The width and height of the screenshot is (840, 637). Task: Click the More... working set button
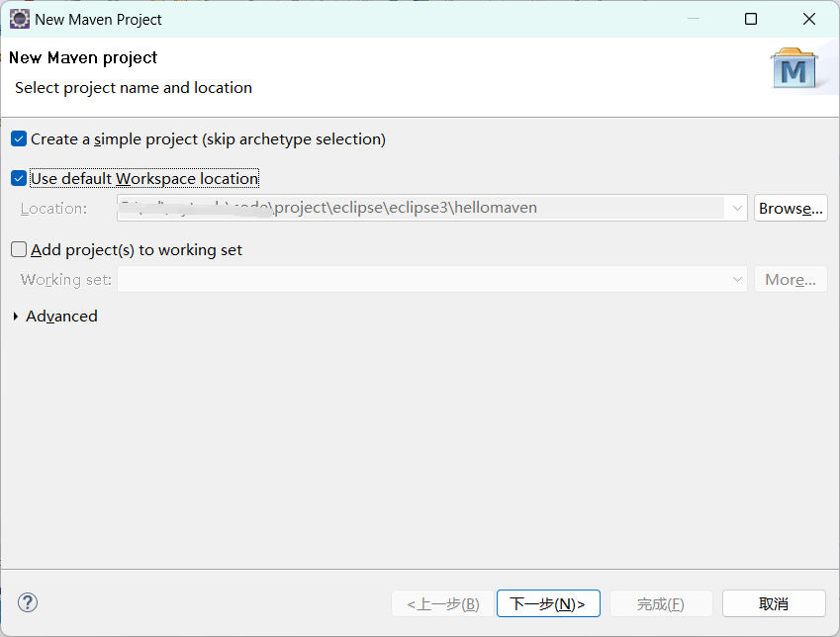[791, 280]
